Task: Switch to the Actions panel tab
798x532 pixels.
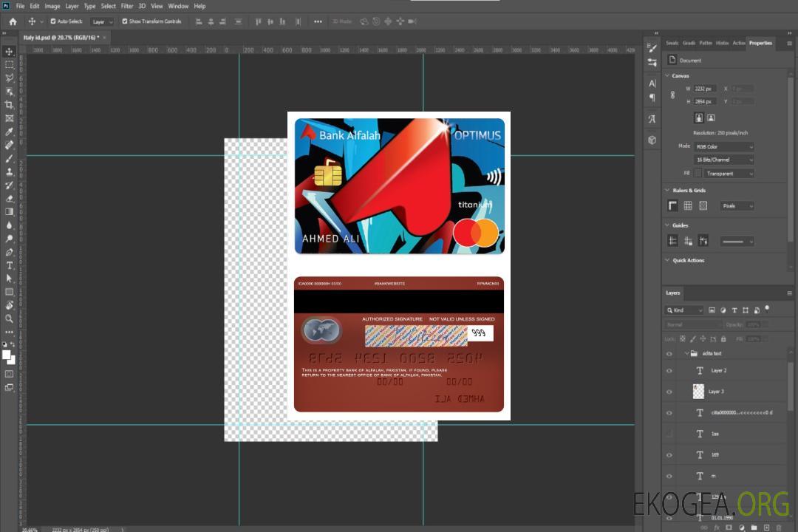Action: coord(739,43)
